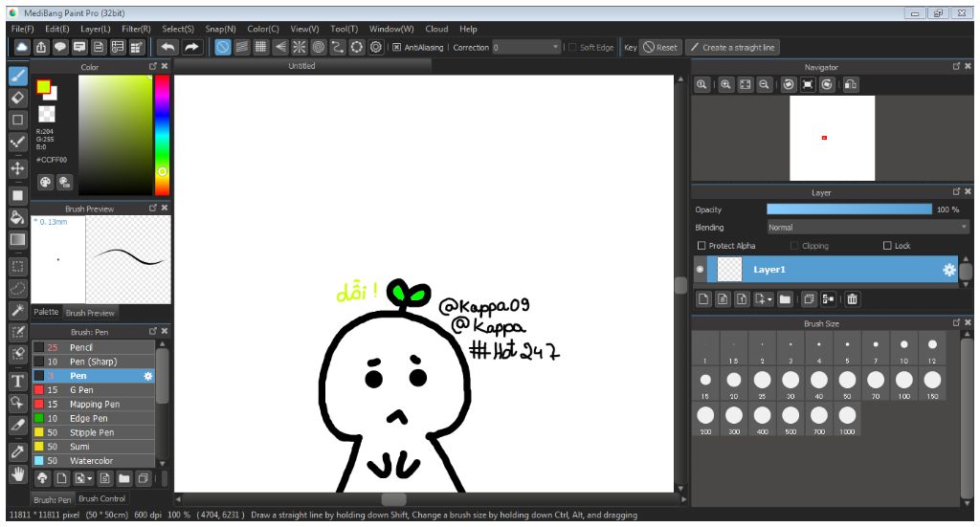The width and height of the screenshot is (980, 527).
Task: Delete layer using the trash icon
Action: [852, 299]
